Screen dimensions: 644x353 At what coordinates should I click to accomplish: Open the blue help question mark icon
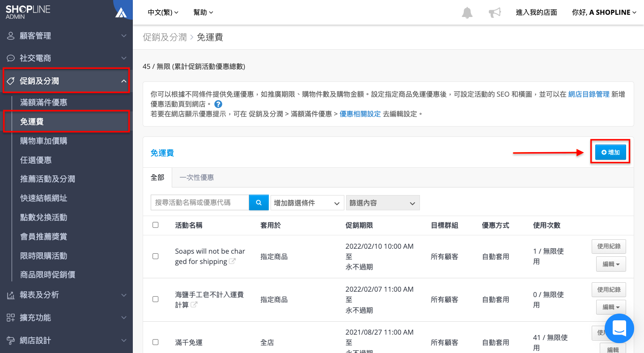[x=219, y=104]
